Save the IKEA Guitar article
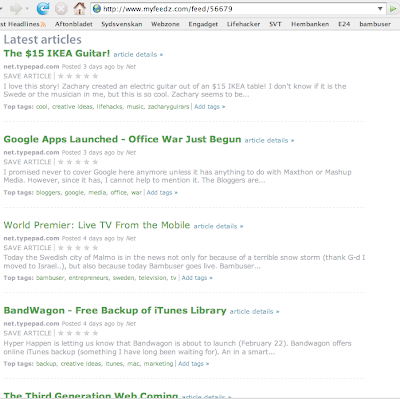This screenshot has width=400, height=399. tap(28, 76)
